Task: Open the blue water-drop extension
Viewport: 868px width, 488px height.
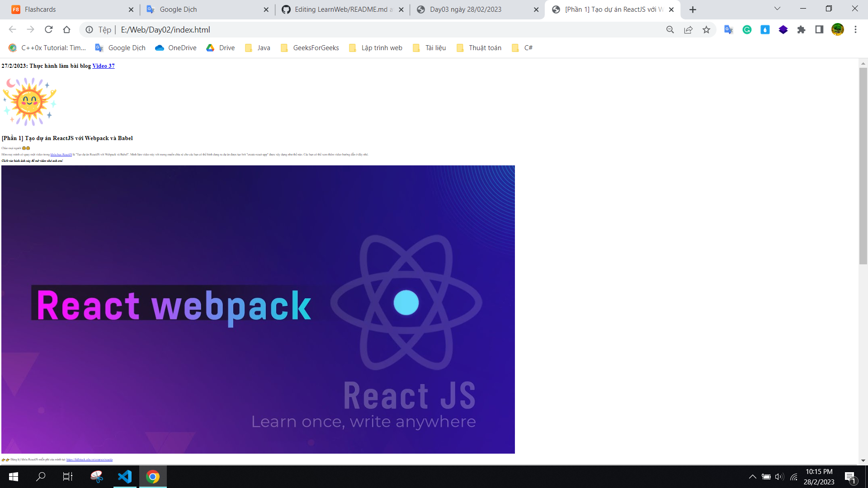Action: [x=765, y=29]
